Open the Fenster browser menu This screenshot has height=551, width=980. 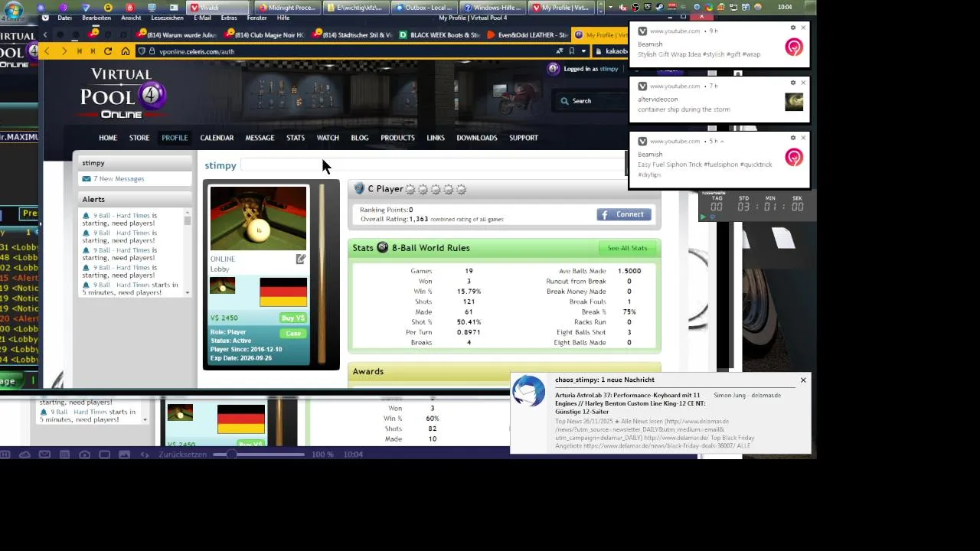257,18
